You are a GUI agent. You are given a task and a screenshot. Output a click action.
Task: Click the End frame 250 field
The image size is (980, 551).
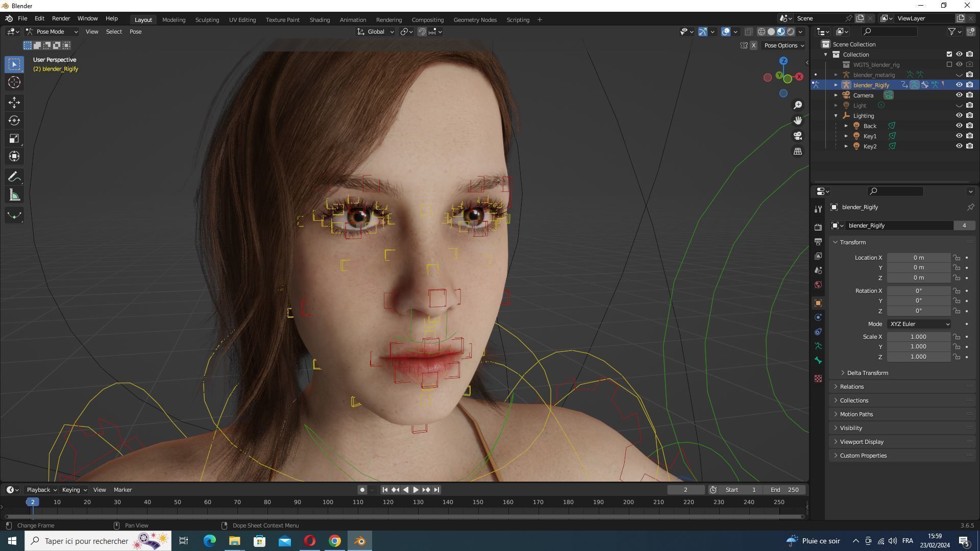pyautogui.click(x=785, y=490)
